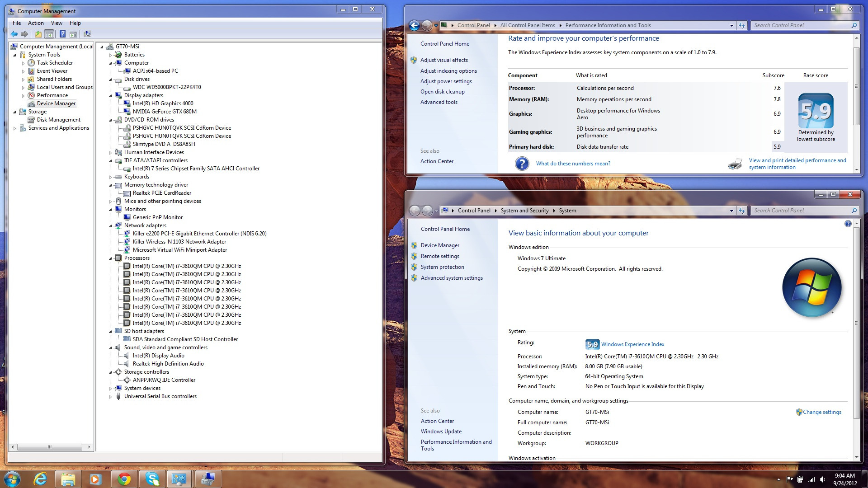Open Remote settings link
Viewport: 868px width, 488px height.
pos(440,256)
